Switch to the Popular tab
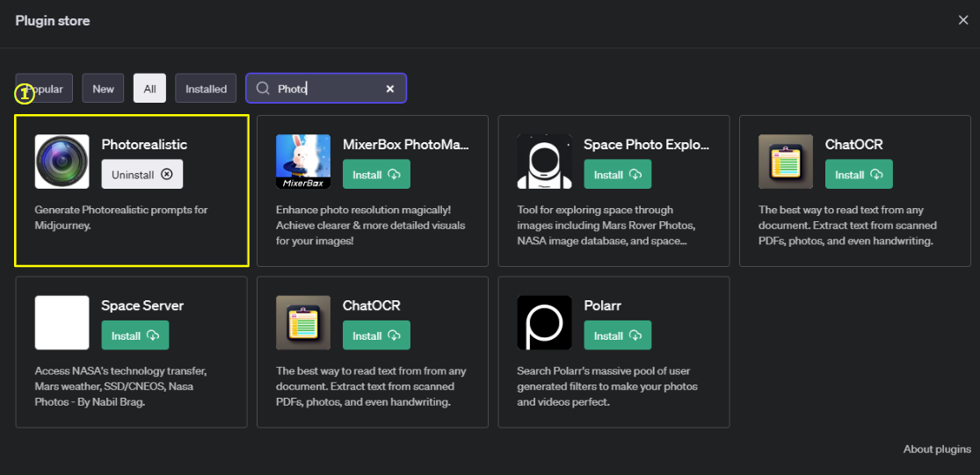 (44, 88)
